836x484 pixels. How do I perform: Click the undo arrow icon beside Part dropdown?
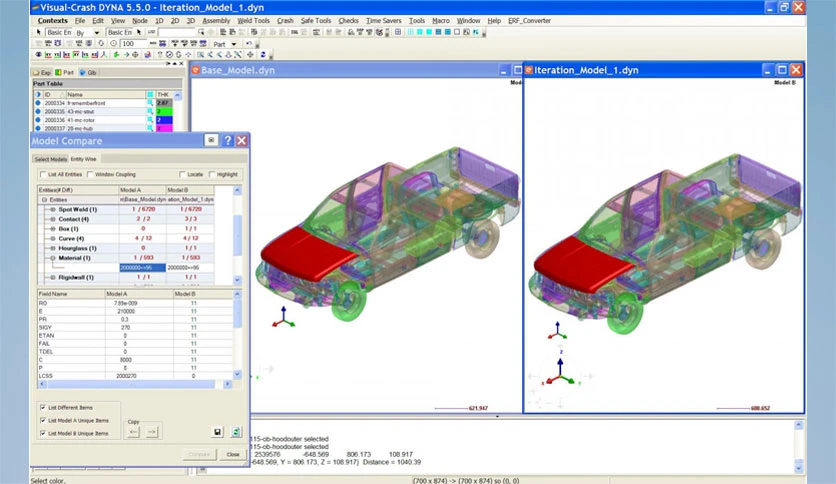(249, 44)
